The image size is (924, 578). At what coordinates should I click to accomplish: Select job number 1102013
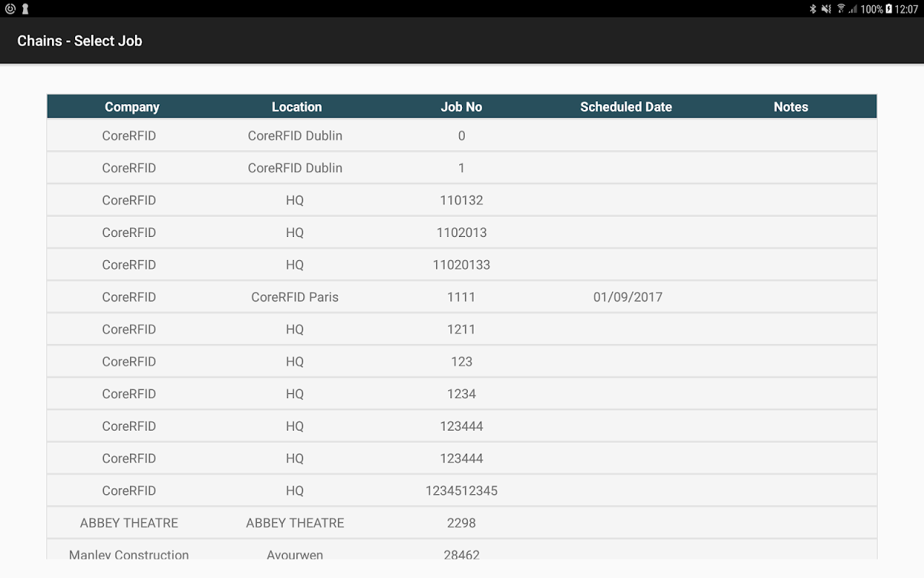[461, 233]
